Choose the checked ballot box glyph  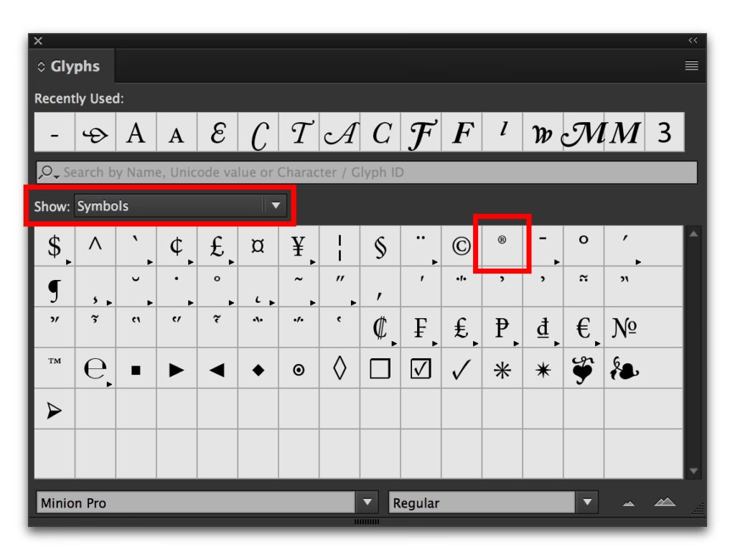tap(421, 369)
